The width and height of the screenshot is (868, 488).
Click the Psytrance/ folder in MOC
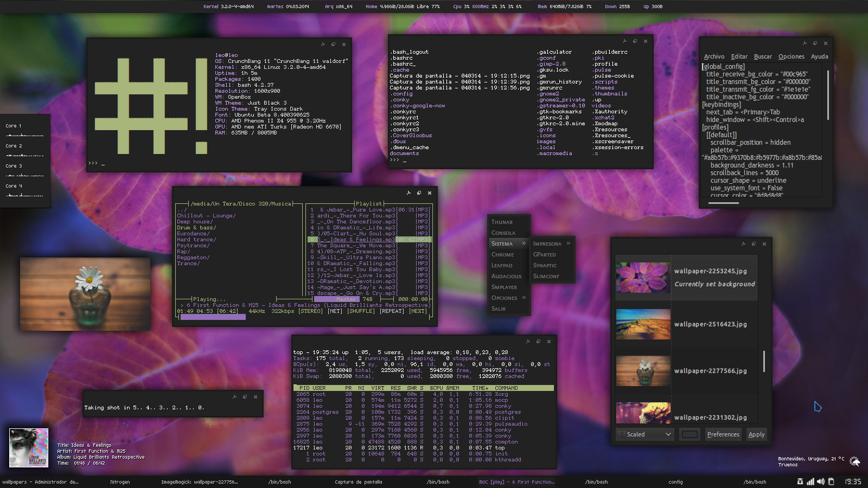(x=193, y=246)
